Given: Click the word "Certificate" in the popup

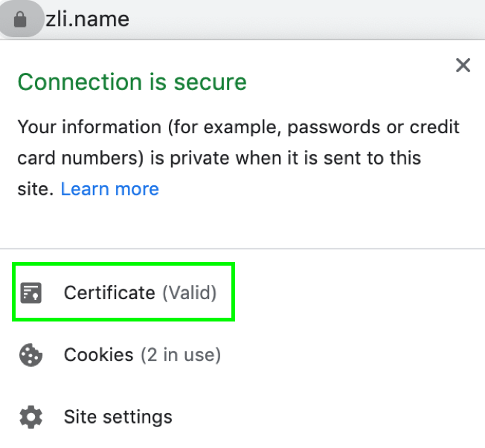Looking at the screenshot, I should click(109, 292).
